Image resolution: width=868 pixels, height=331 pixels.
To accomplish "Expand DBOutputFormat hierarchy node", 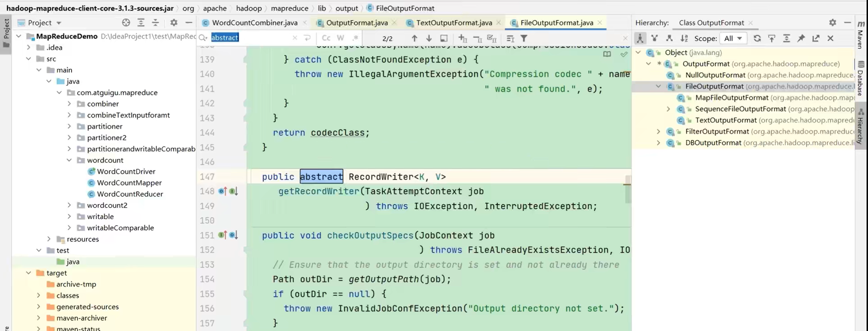I will coord(658,143).
